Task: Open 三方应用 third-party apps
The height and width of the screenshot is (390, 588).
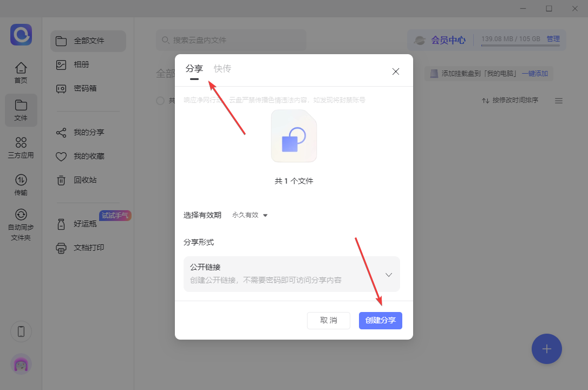Action: coord(21,146)
